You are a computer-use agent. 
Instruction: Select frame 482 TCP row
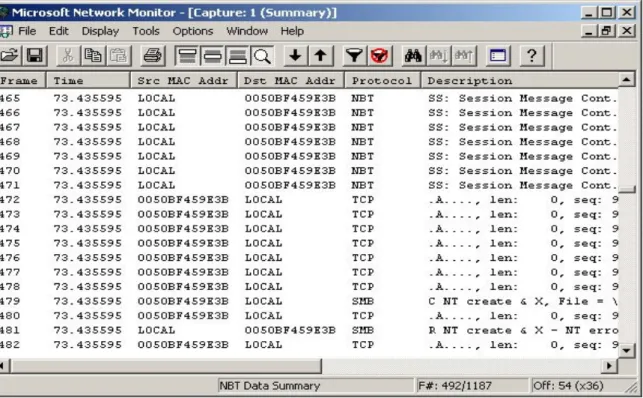click(x=308, y=345)
